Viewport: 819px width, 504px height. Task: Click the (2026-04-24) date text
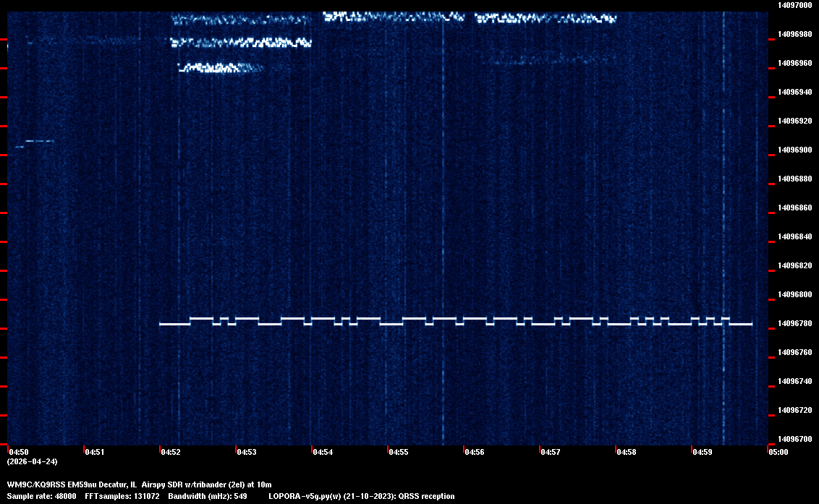pos(32,461)
